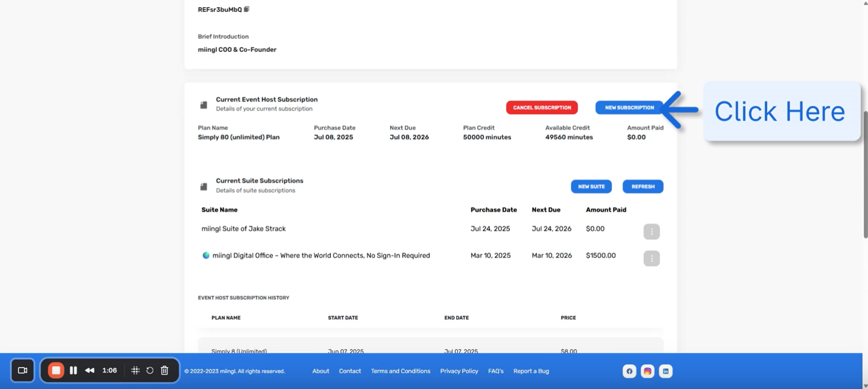Open options menu for Jake Strack suite
The image size is (868, 389).
tap(651, 231)
